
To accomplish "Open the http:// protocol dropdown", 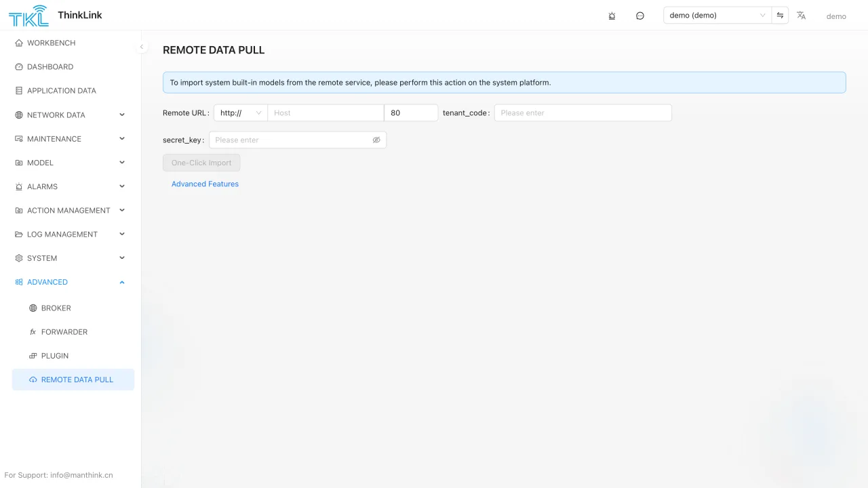I will (x=241, y=113).
